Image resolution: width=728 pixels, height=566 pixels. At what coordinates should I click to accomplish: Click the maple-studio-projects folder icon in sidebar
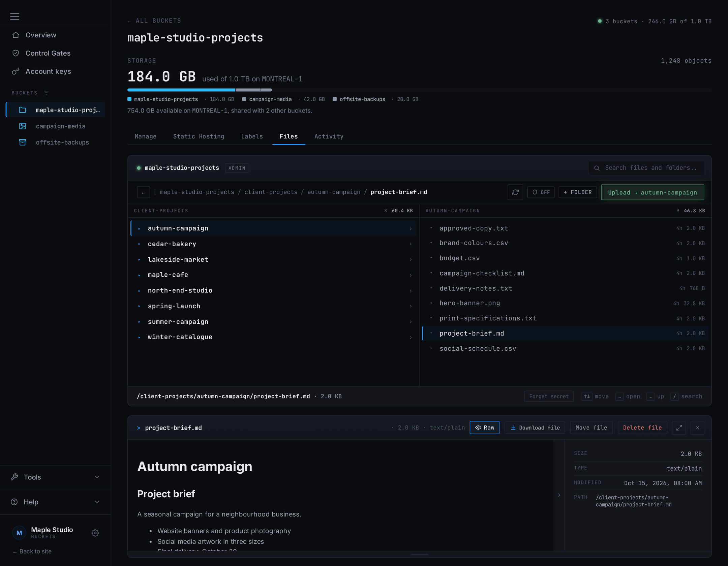pyautogui.click(x=23, y=110)
